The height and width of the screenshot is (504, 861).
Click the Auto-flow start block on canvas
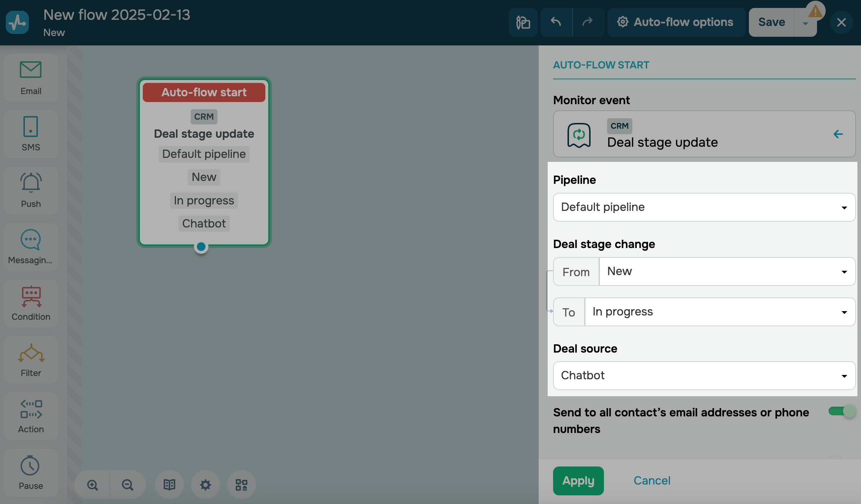click(204, 92)
